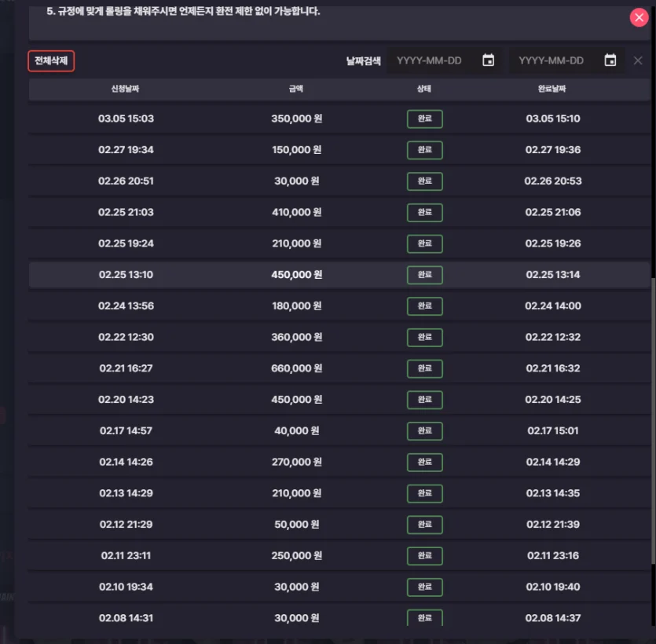Select the amount 40,000 원
This screenshot has height=644, width=656.
[297, 430]
